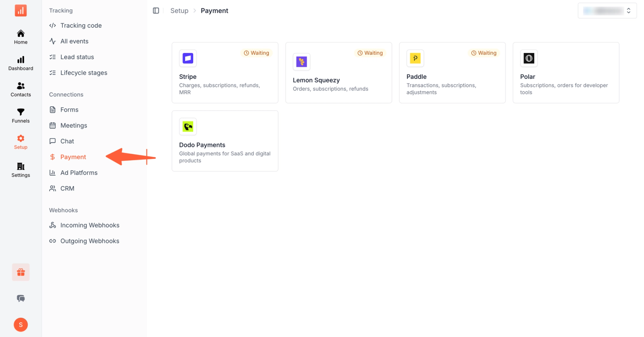This screenshot has width=644, height=337.
Task: Toggle the sidebar panel icon
Action: 156,10
